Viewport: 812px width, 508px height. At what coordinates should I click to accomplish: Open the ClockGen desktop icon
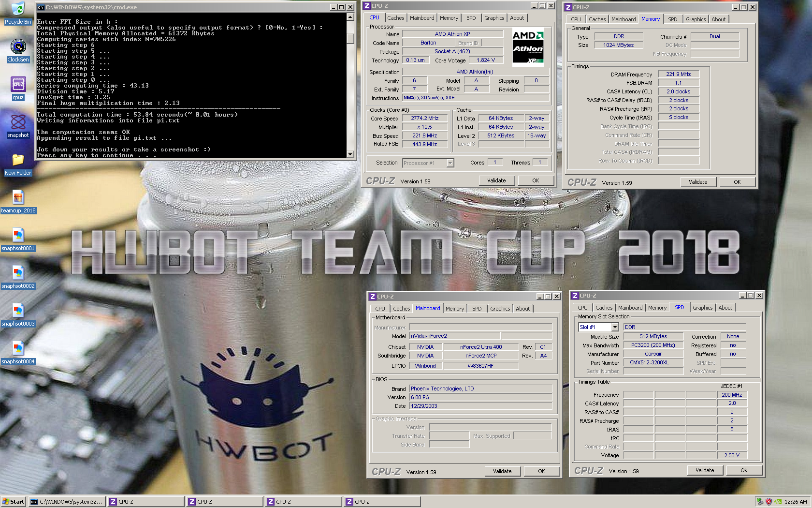(x=18, y=46)
